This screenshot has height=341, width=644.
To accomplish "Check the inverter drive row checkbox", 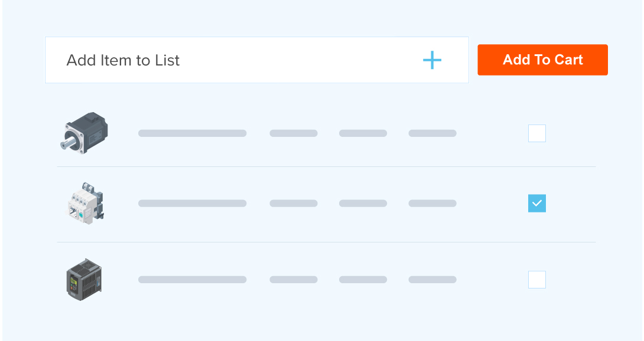I will [x=536, y=279].
